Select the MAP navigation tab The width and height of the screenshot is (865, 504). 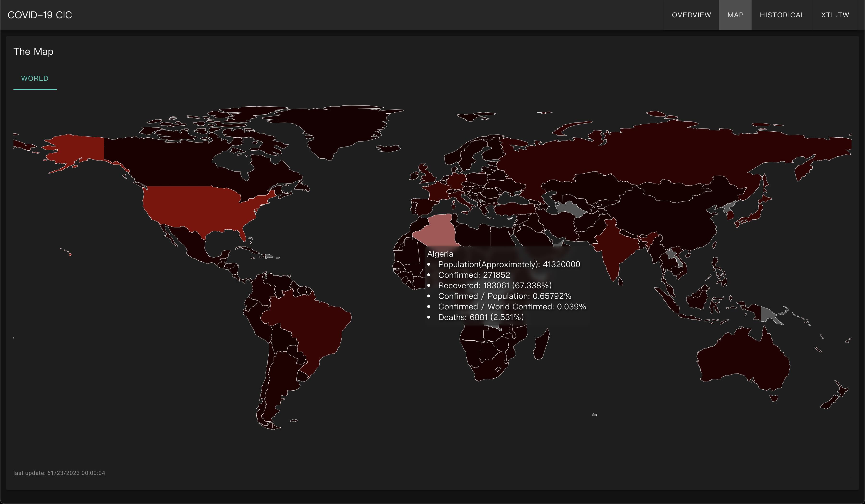(735, 15)
